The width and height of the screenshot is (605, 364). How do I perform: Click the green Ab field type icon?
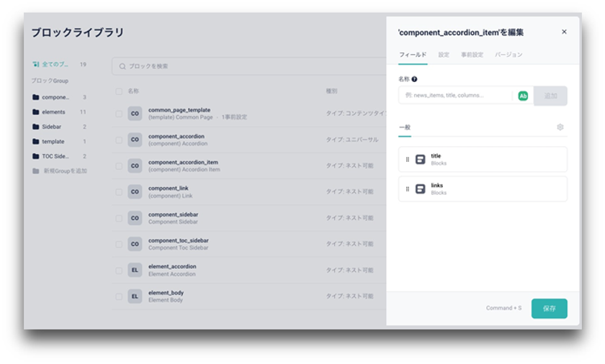click(x=523, y=96)
